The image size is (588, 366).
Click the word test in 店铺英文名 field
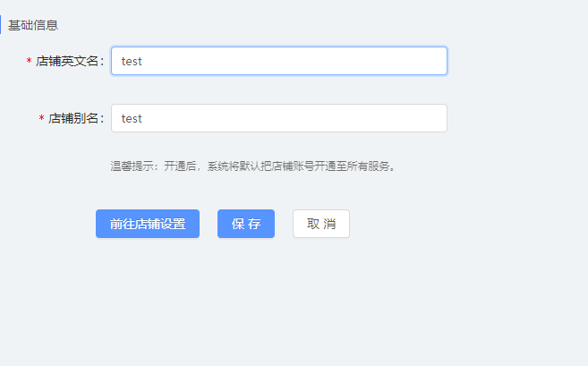click(132, 61)
